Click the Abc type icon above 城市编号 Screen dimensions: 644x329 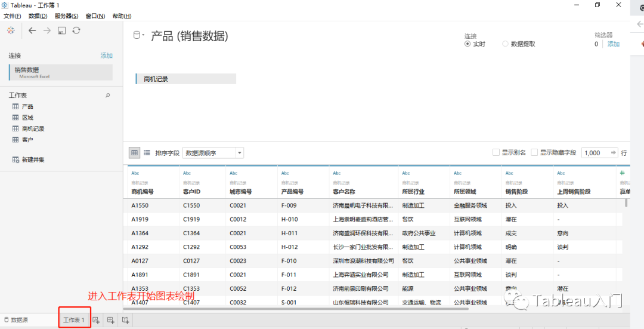pyautogui.click(x=233, y=173)
